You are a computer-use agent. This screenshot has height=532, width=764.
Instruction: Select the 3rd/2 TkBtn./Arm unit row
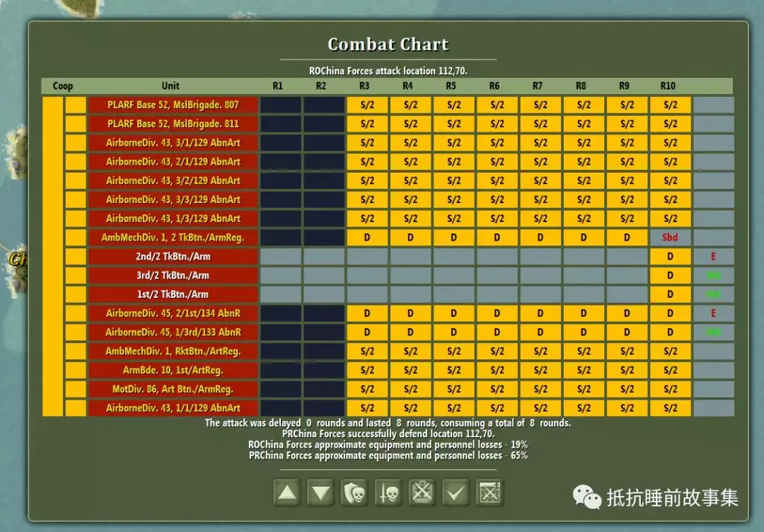173,276
